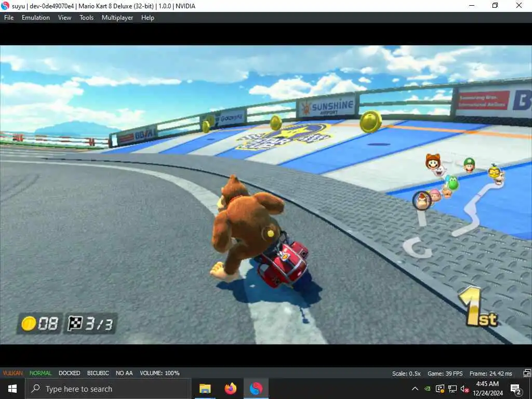Open the View menu
This screenshot has height=399, width=532.
pos(64,18)
